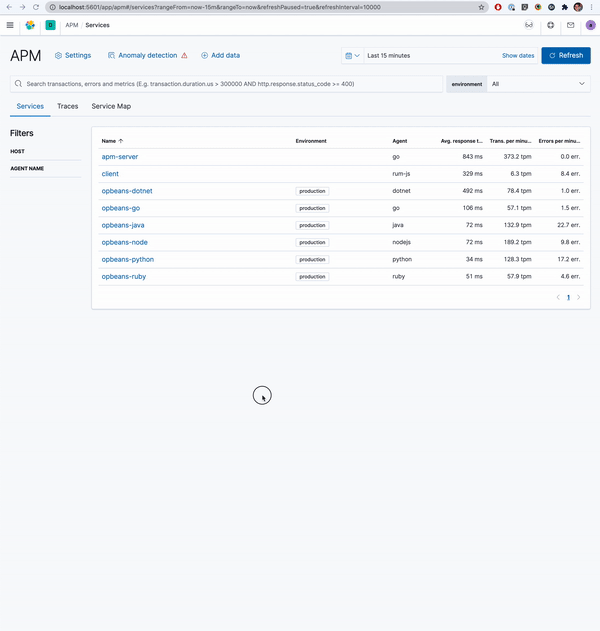600x631 pixels.
Task: Open the help menu icon in header
Action: coord(550,25)
